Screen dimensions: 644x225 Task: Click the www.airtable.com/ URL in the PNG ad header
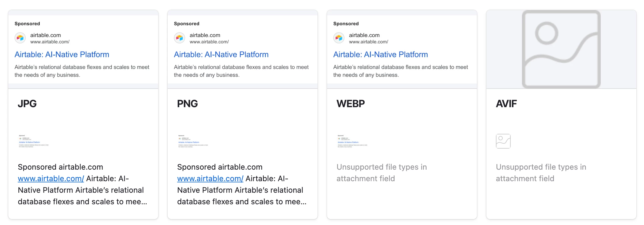click(209, 42)
